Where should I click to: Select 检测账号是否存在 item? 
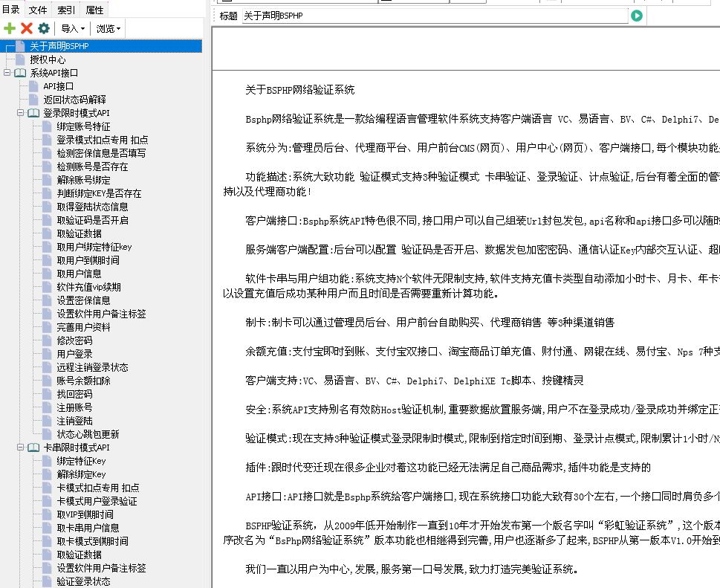click(x=92, y=167)
